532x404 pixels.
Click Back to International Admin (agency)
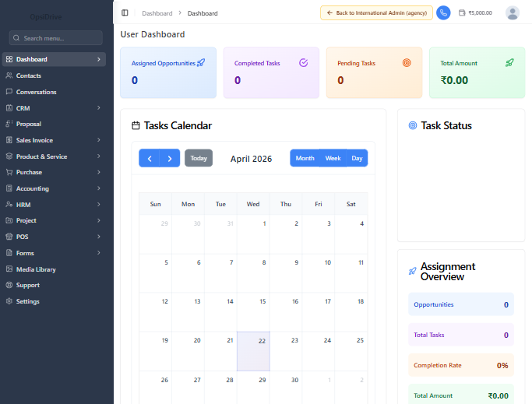pos(377,13)
